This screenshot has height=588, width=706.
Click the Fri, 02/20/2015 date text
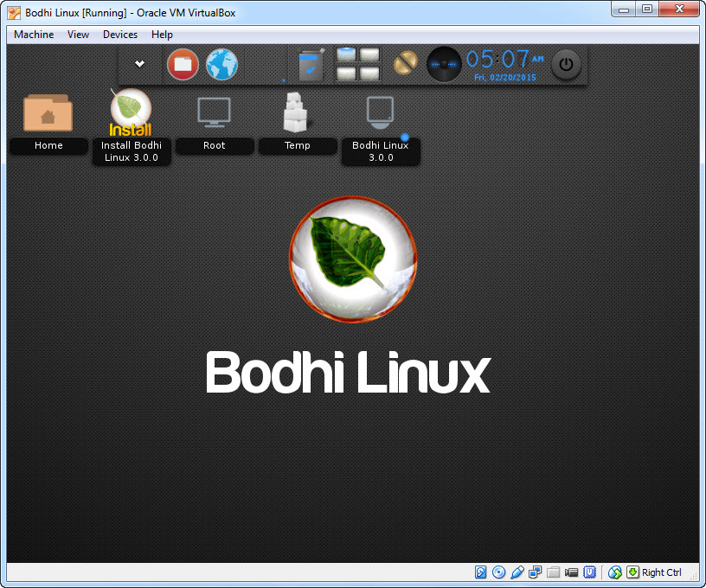tap(504, 77)
